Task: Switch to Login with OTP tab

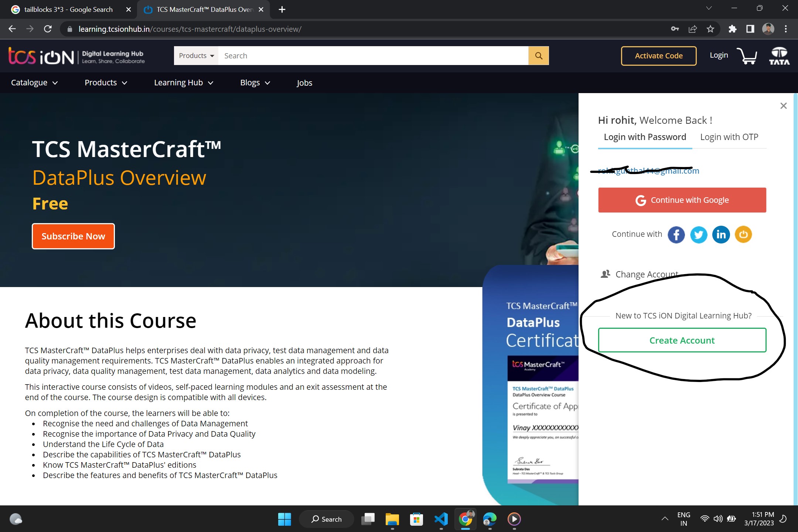Action: [729, 137]
